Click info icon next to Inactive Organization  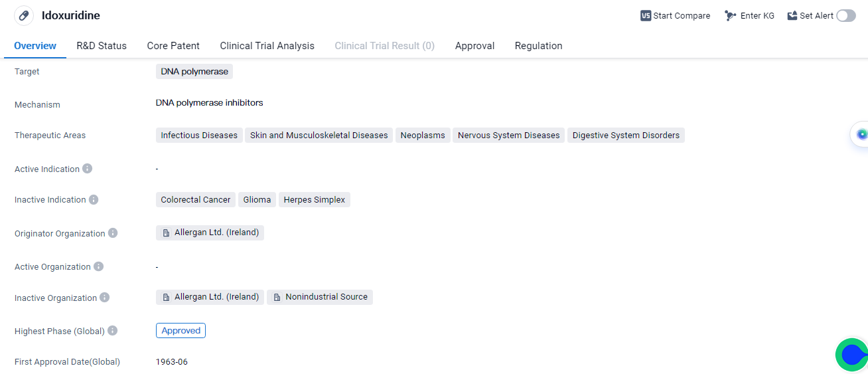coord(105,298)
